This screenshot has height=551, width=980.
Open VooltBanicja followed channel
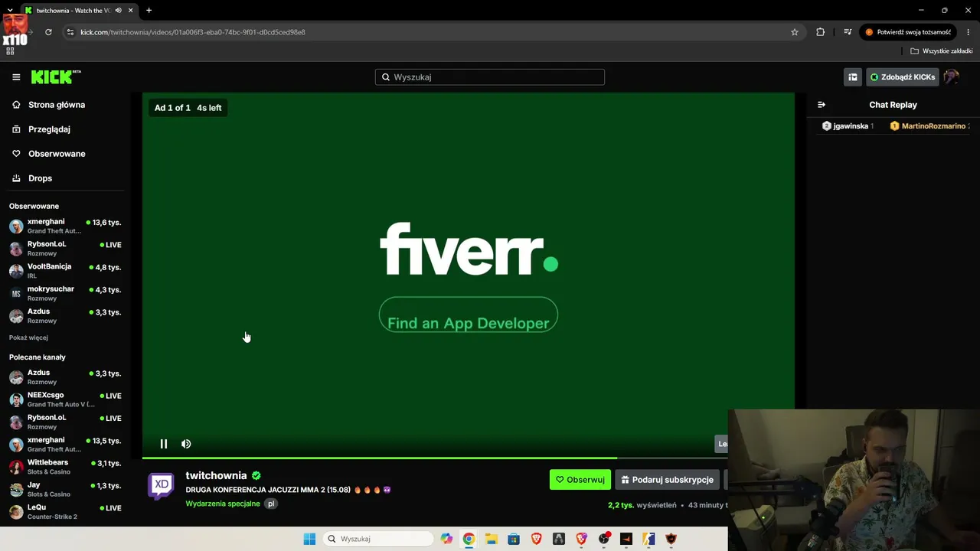[65, 271]
